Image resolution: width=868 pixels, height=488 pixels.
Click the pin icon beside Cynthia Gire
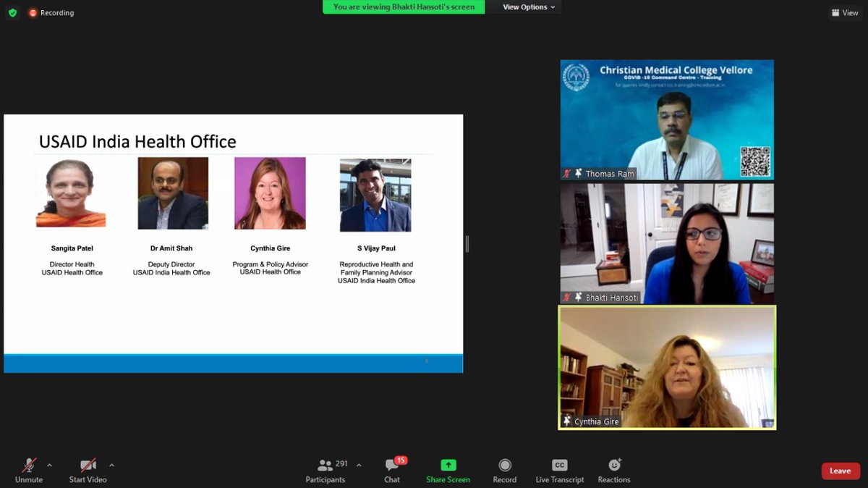coord(567,421)
